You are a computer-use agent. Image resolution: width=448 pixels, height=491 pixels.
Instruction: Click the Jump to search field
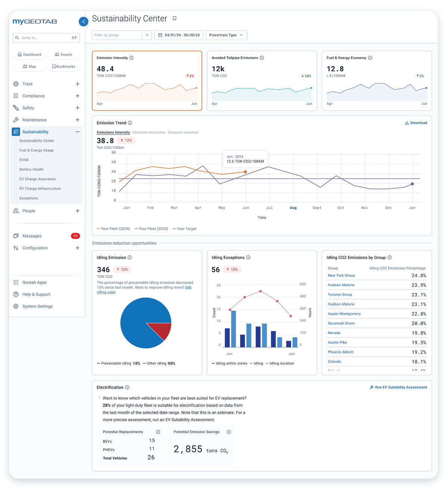(x=46, y=38)
